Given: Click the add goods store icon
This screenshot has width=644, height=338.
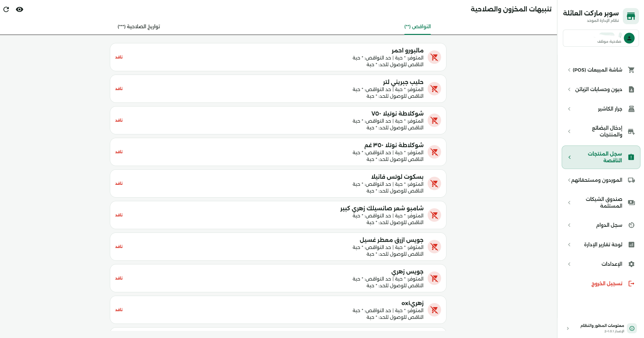Looking at the screenshot, I should click(x=631, y=131).
